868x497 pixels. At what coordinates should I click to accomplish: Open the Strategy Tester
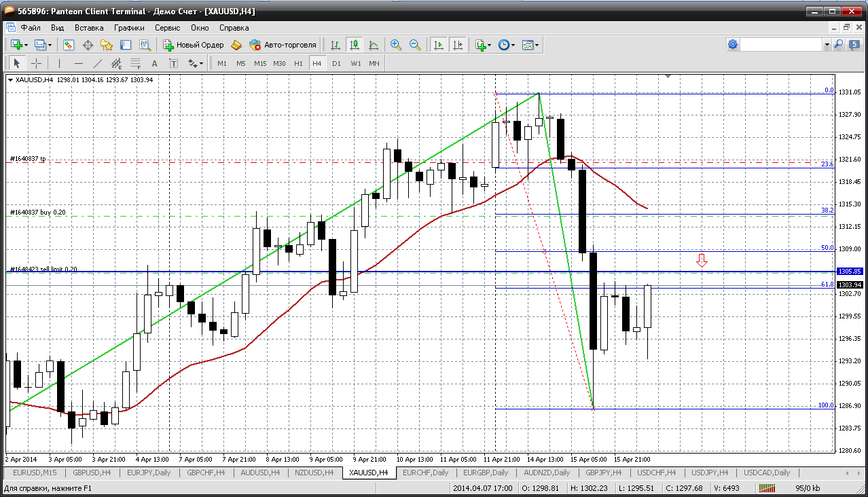tap(145, 45)
